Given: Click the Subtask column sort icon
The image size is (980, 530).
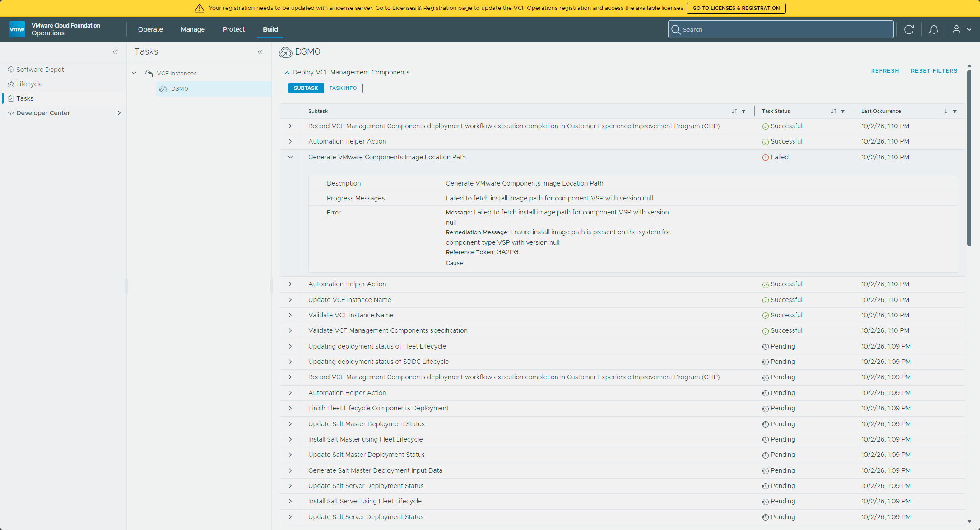Looking at the screenshot, I should tap(734, 111).
